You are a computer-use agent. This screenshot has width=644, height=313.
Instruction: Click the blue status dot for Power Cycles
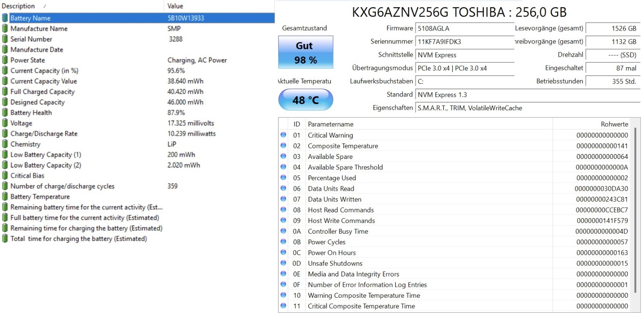pyautogui.click(x=283, y=241)
